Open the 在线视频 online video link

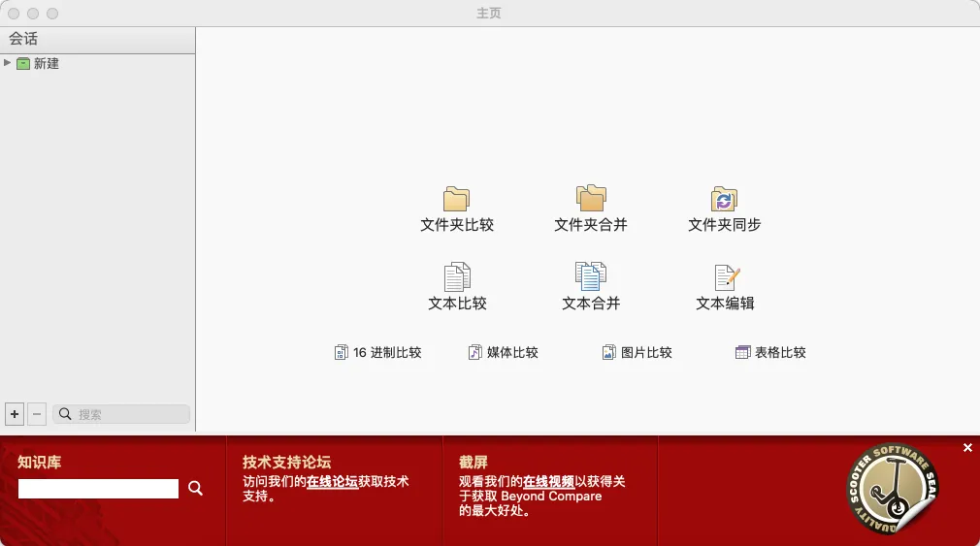[x=548, y=481]
